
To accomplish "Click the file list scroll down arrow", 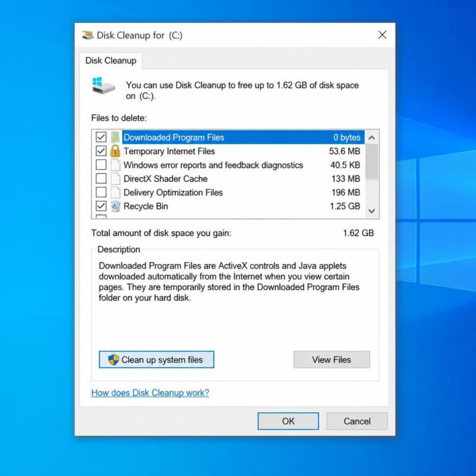I will [x=372, y=211].
